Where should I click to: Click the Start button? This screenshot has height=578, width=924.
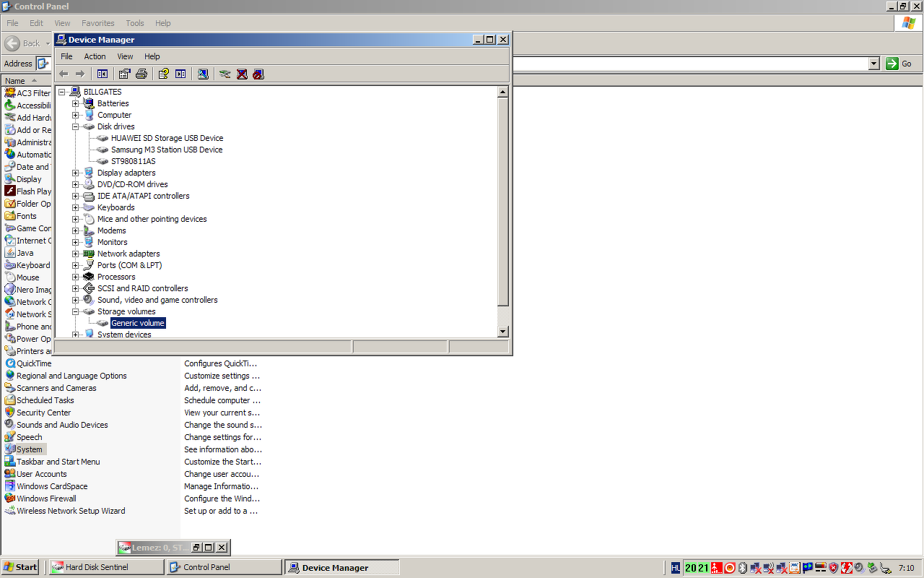(x=20, y=567)
